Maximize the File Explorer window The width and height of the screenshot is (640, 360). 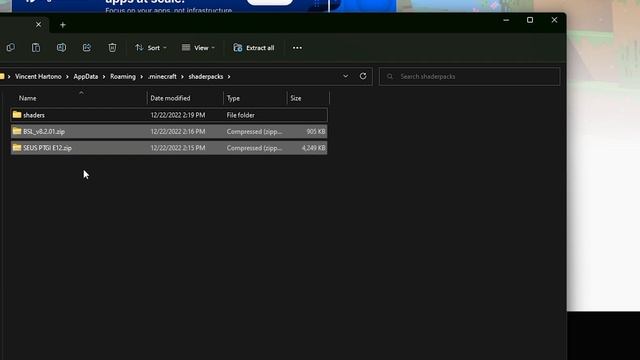point(530,20)
